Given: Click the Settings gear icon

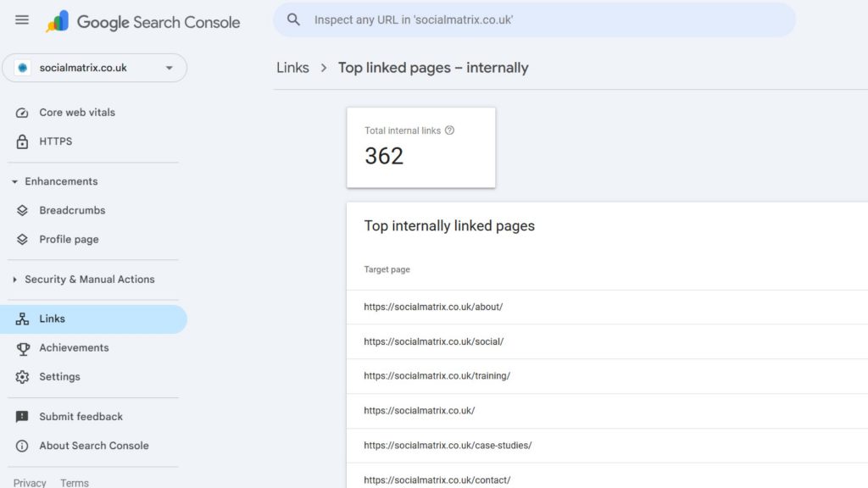Looking at the screenshot, I should pos(23,377).
